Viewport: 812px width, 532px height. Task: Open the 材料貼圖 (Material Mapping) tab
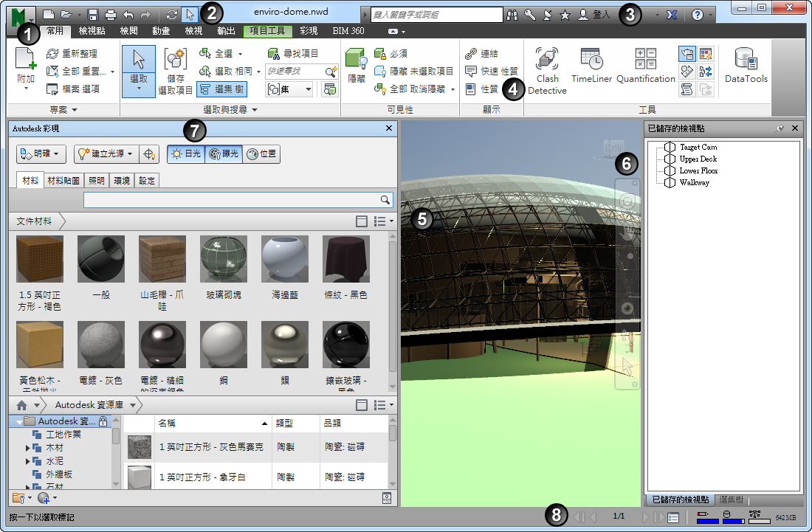pyautogui.click(x=65, y=180)
